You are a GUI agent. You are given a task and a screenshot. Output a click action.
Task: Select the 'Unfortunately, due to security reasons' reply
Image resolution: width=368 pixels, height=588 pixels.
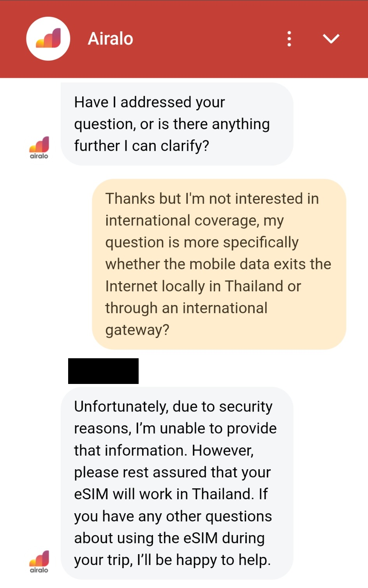click(177, 483)
